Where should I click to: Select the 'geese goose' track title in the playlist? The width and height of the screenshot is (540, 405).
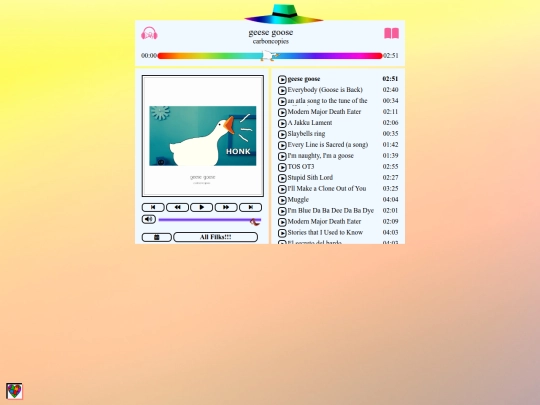304,79
